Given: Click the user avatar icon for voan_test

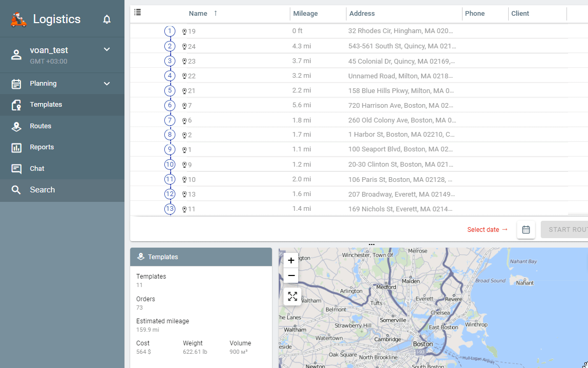Looking at the screenshot, I should 16,55.
